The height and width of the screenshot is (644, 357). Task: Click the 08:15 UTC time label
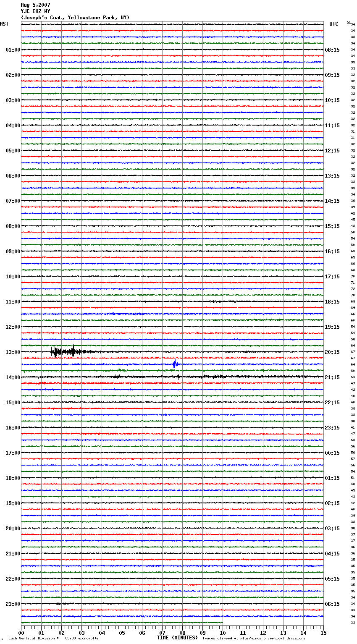coord(332,50)
